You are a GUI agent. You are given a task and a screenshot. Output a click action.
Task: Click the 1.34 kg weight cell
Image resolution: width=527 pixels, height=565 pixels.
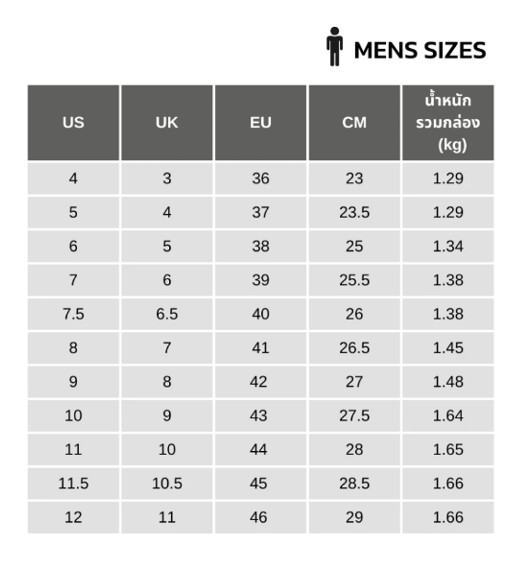click(448, 246)
